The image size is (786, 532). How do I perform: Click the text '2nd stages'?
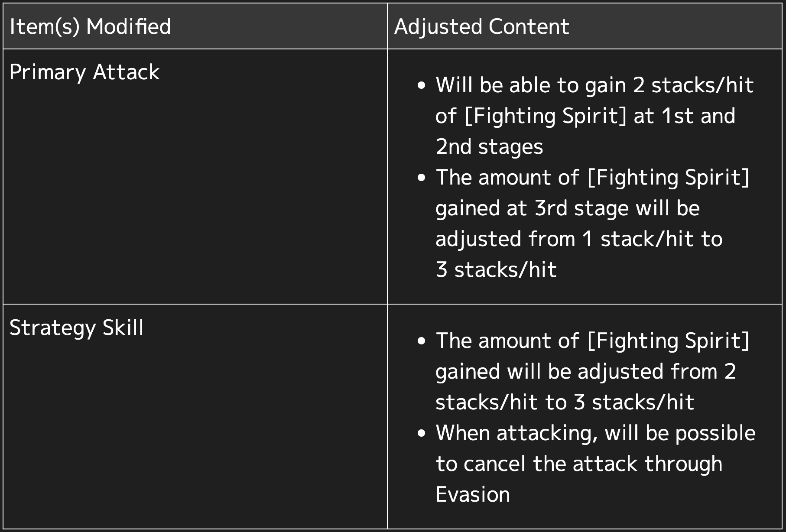click(x=489, y=146)
